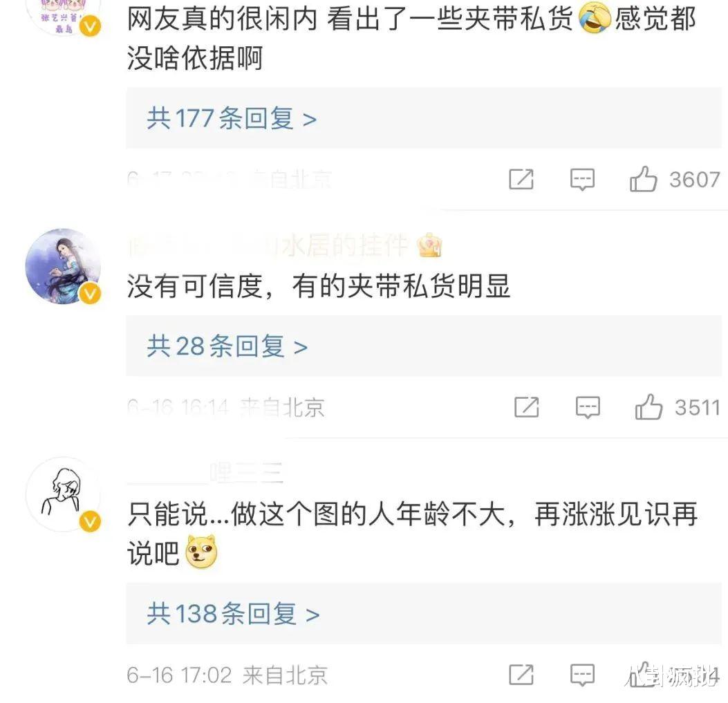Screen dimensions: 728x703
Task: Like the comment showing 3607 likes
Action: 643,180
